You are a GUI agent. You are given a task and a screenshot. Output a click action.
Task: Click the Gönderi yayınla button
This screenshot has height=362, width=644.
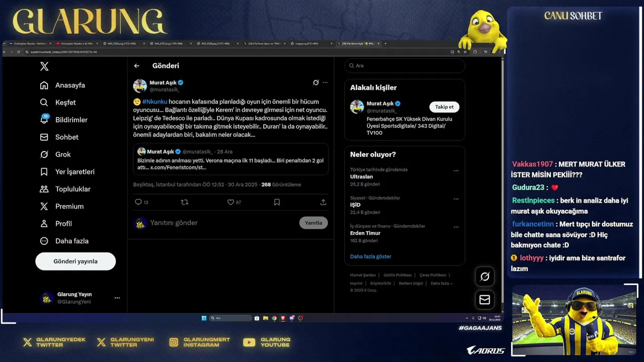click(75, 261)
